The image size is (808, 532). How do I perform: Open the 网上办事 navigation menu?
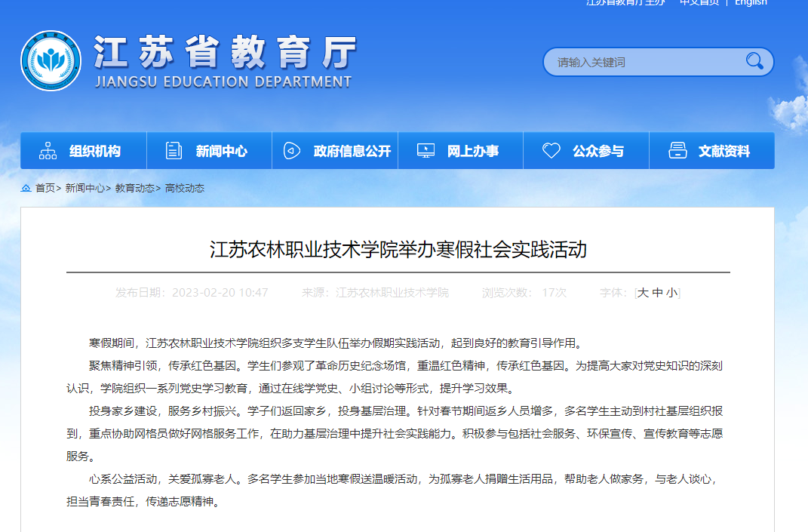pyautogui.click(x=472, y=151)
